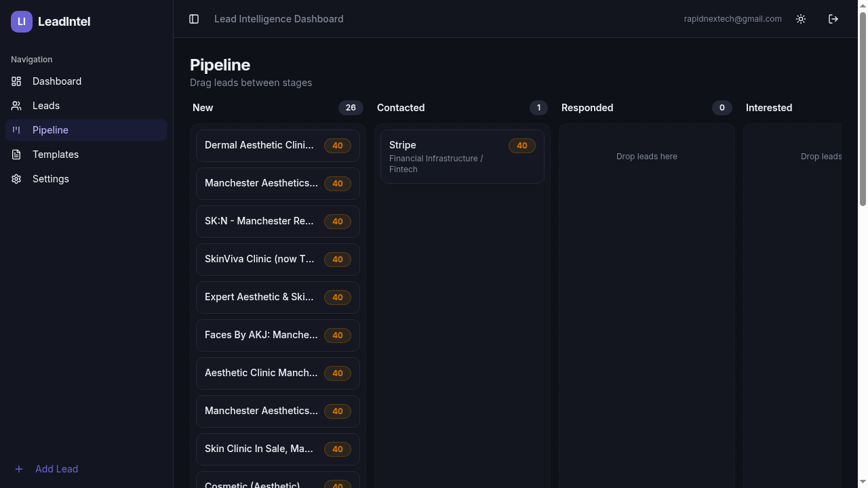The width and height of the screenshot is (868, 488).
Task: Click the Financial Infrastructure / Fintech text
Action: pos(436,164)
